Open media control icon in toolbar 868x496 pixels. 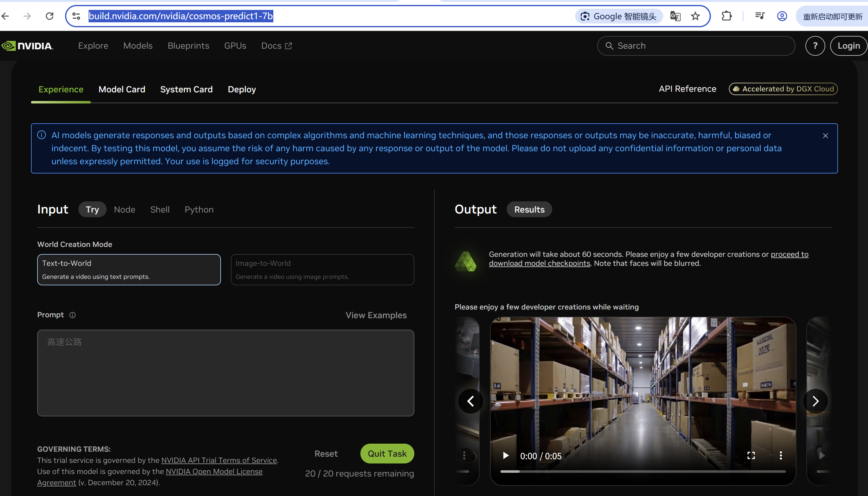tap(760, 16)
